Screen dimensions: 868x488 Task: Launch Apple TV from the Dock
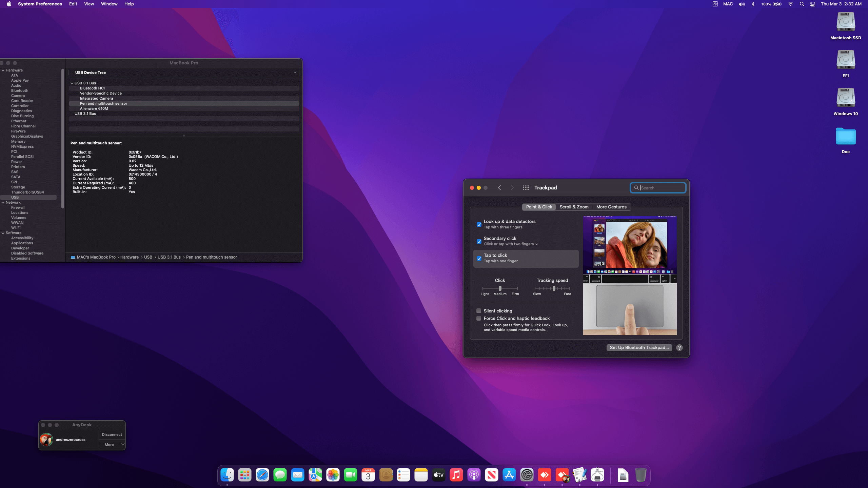[x=439, y=475]
